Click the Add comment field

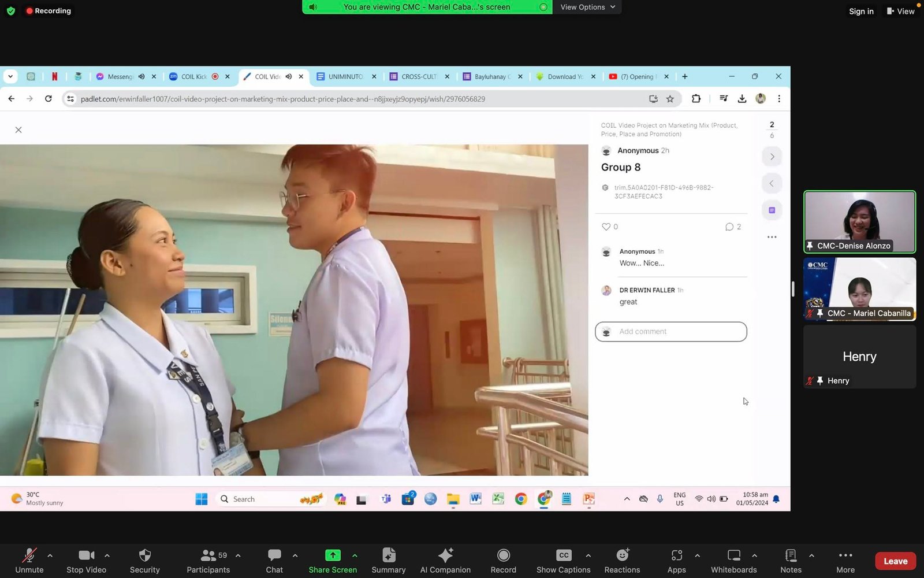[671, 332]
